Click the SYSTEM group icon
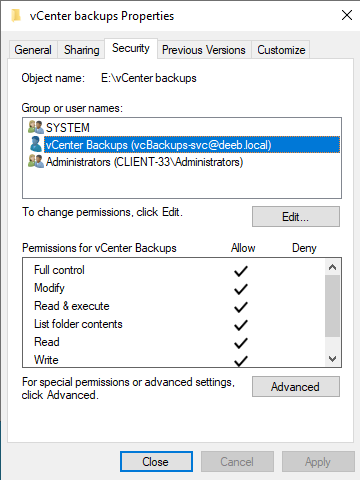Screen dimensions: 360x480 pos(36,127)
